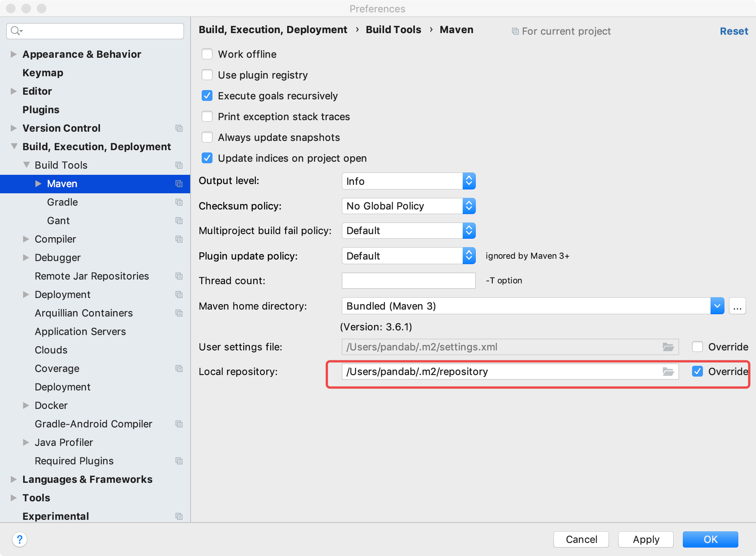
Task: Click project-level icon beside Version Control
Action: 179,128
